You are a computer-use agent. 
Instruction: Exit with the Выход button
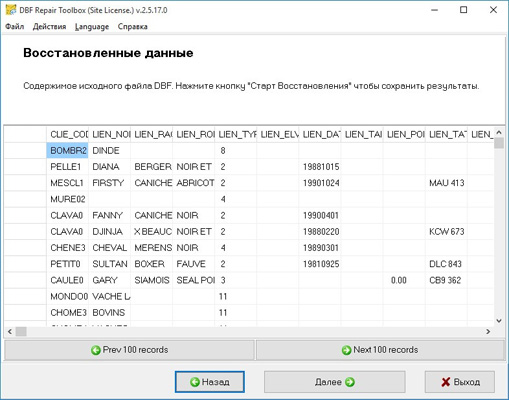pyautogui.click(x=460, y=382)
